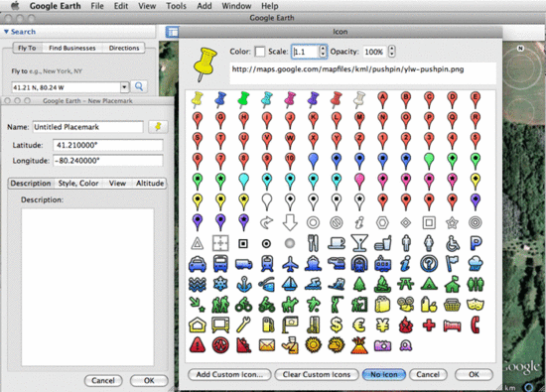The height and width of the screenshot is (392, 546).
Task: Select the fork and knife dining icon
Action: [x=313, y=243]
